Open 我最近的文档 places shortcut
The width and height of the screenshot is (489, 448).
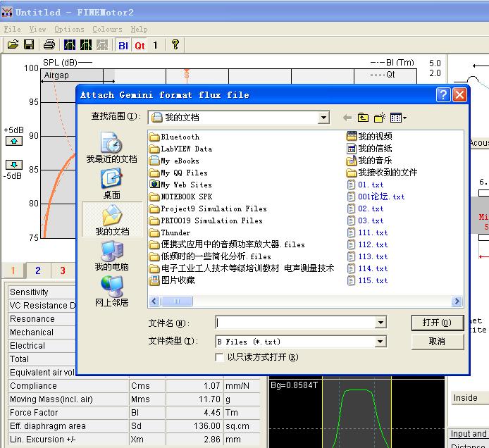pyautogui.click(x=111, y=148)
